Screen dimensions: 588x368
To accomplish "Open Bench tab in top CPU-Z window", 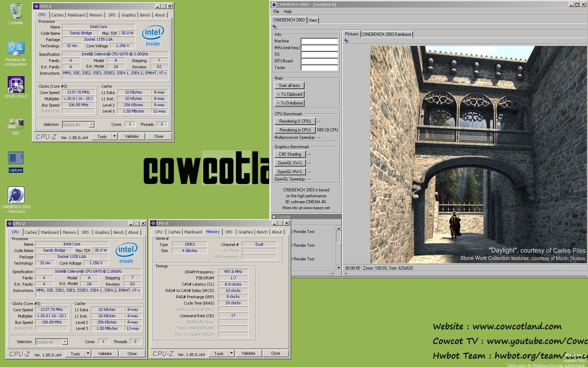I will [x=145, y=15].
